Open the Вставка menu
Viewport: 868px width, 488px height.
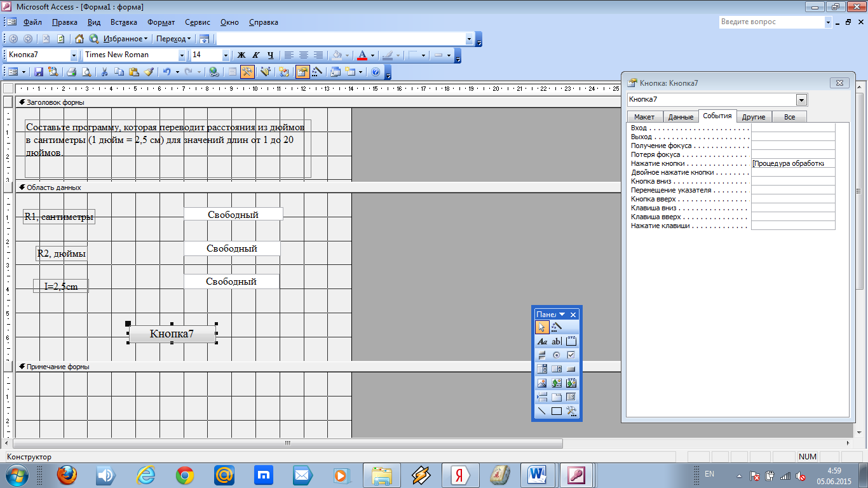click(x=123, y=22)
